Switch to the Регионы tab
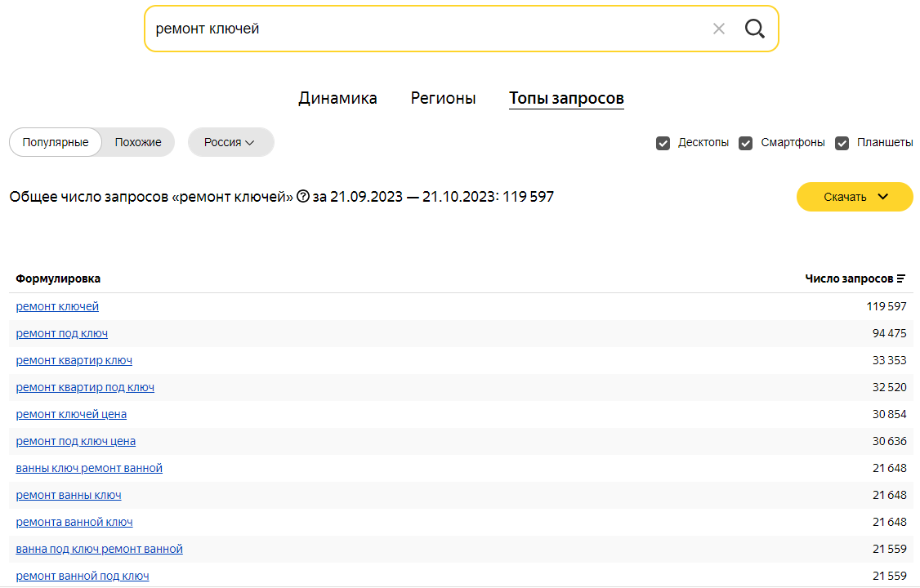Screen dimensions: 920x588 pyautogui.click(x=443, y=98)
